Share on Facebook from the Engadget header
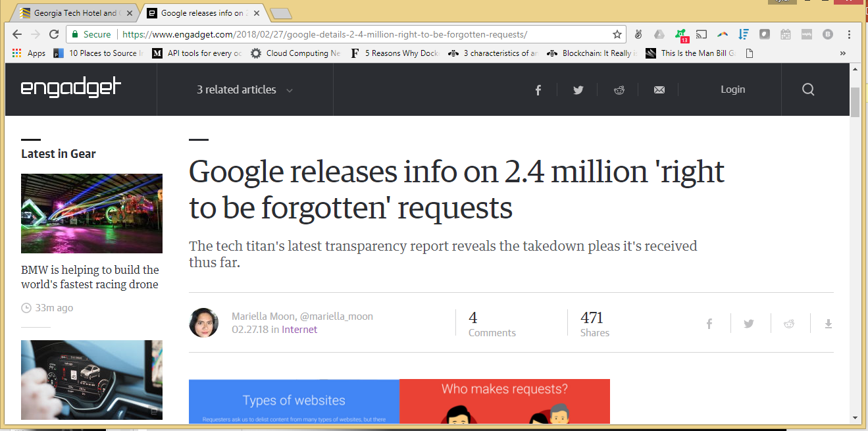 [x=538, y=90]
